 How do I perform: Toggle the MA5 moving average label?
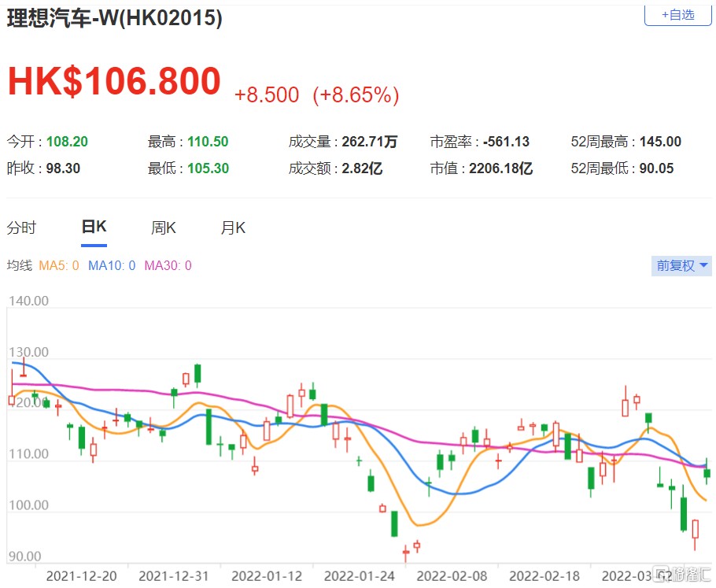click(x=59, y=266)
